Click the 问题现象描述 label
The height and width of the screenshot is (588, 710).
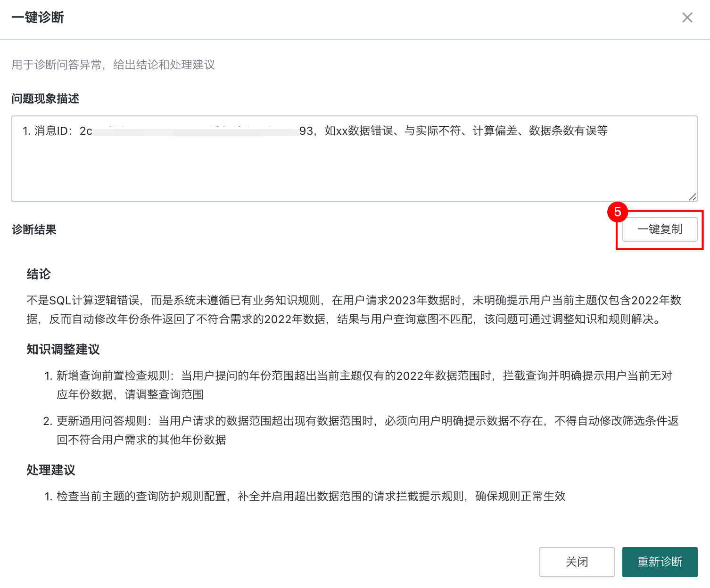pos(45,98)
